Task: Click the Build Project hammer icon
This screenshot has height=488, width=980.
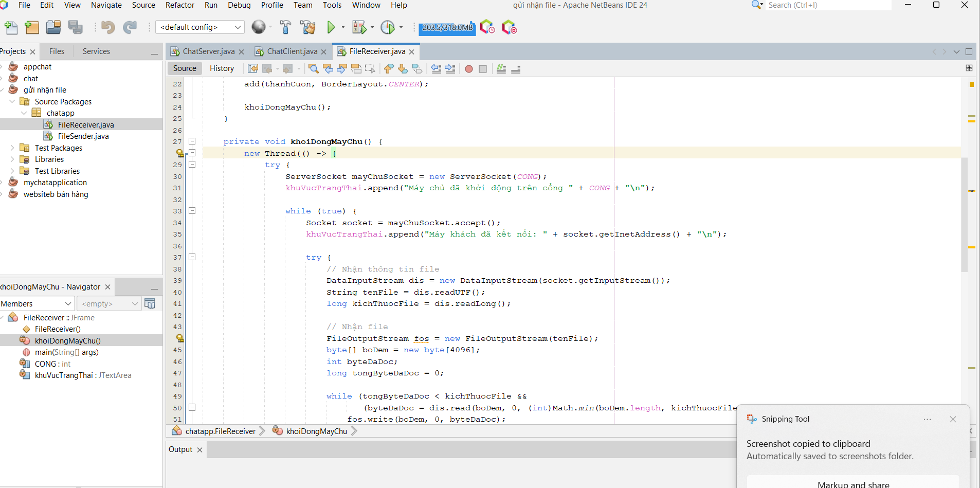Action: tap(285, 27)
